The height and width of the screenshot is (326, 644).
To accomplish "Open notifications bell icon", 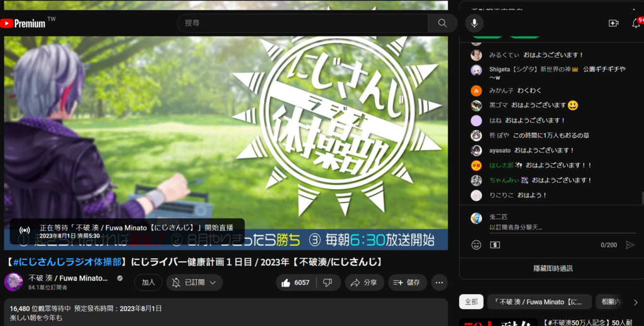I will click(x=636, y=23).
